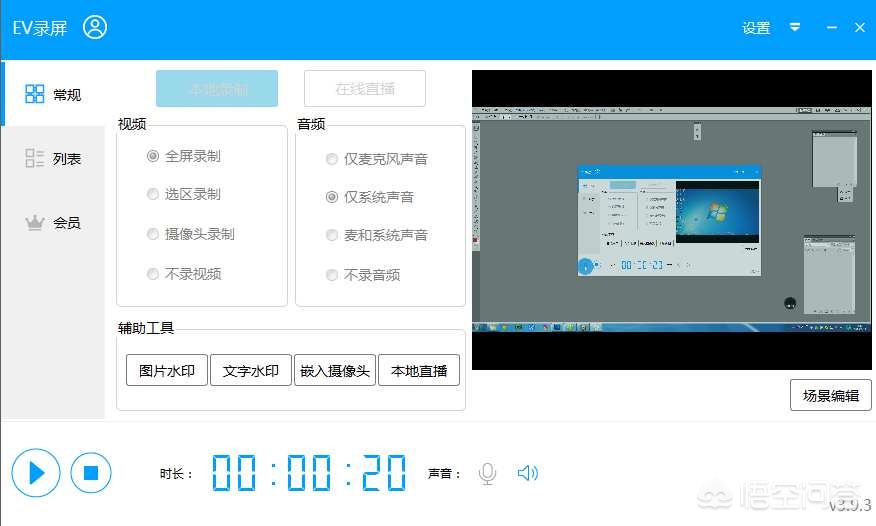Choose 仅麦克风声音 audio option
The width and height of the screenshot is (876, 526).
pos(377,159)
